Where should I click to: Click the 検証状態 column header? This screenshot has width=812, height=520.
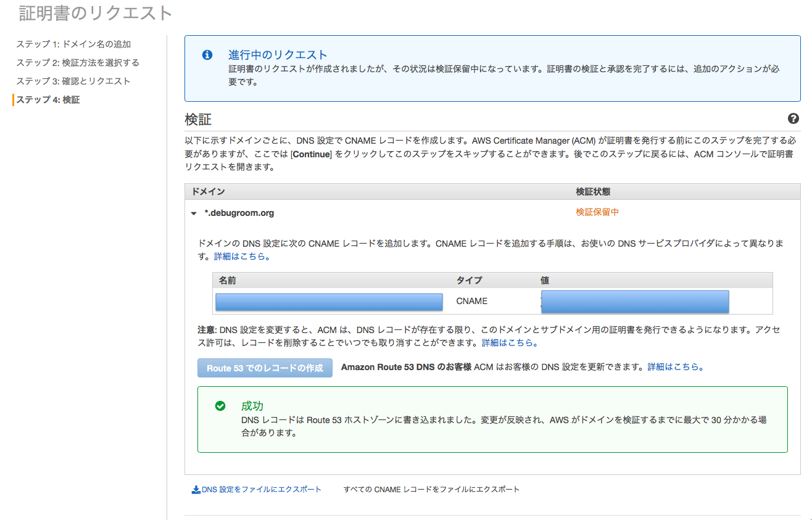click(593, 192)
